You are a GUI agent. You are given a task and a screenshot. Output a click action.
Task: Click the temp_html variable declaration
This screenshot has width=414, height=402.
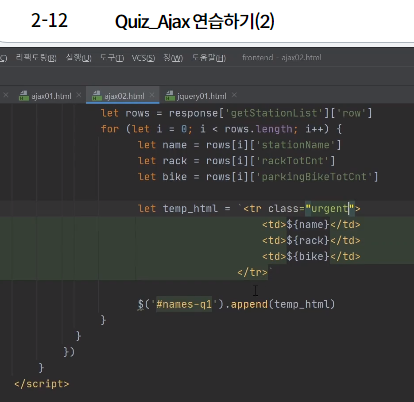[x=190, y=209]
